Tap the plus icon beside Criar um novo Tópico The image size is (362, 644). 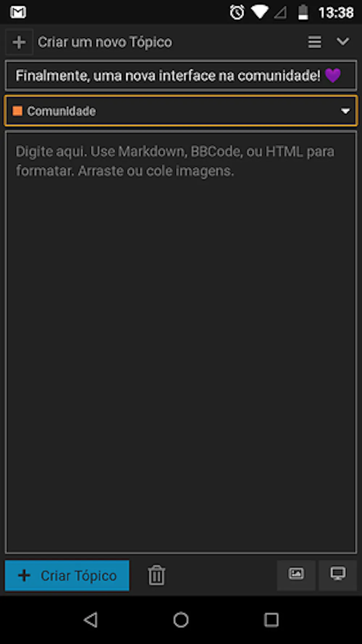[x=19, y=42]
